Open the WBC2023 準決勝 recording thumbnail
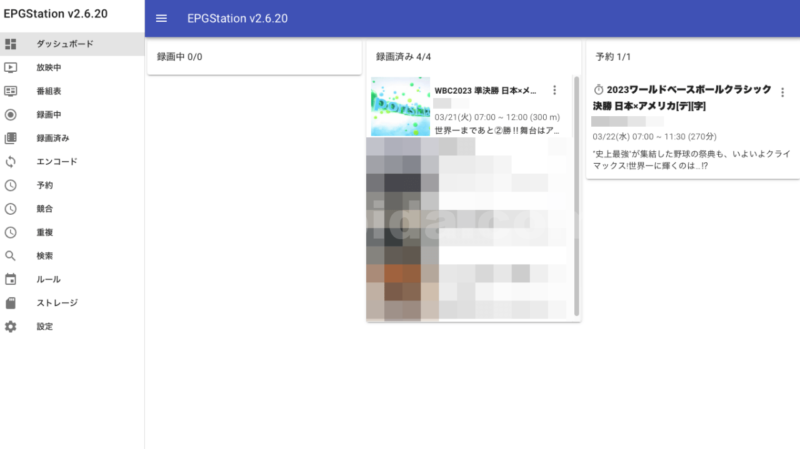 401,106
